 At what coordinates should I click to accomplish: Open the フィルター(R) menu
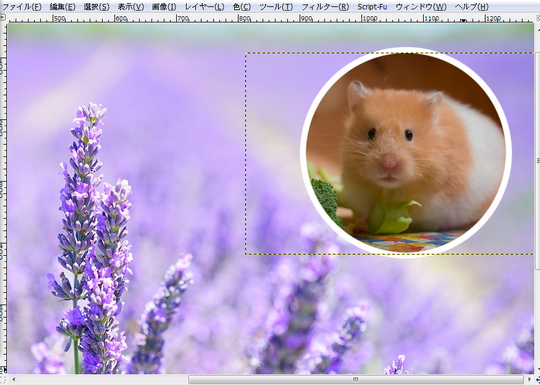tap(325, 7)
